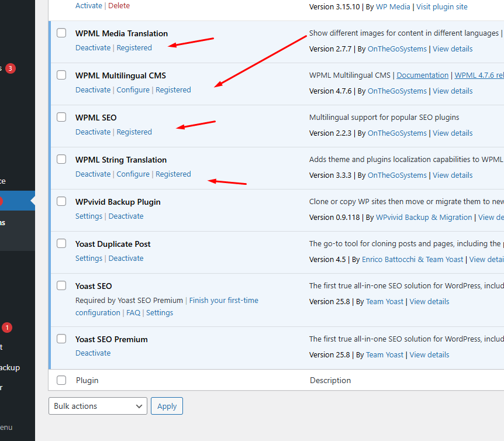This screenshot has width=504, height=441.
Task: Tick the WPML Media Translation checkbox
Action: pyautogui.click(x=61, y=33)
